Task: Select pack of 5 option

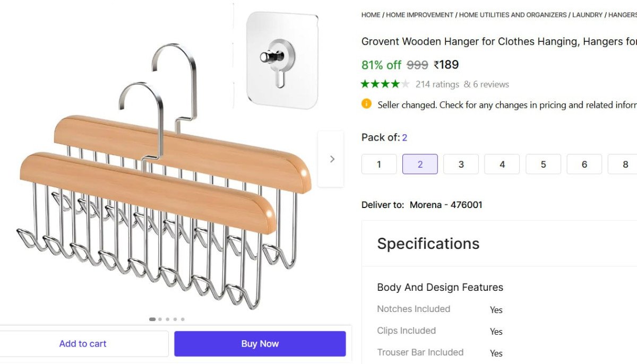Action: (x=543, y=164)
